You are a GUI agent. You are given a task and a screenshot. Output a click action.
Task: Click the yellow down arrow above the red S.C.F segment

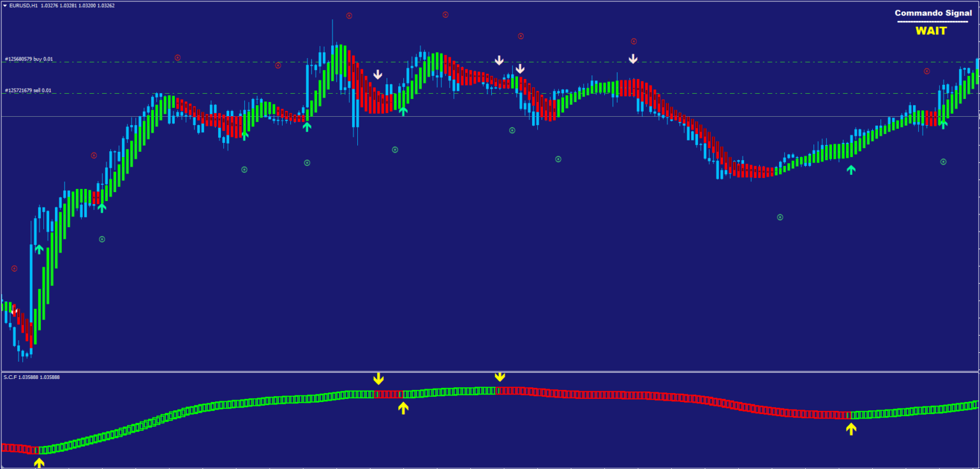(378, 377)
